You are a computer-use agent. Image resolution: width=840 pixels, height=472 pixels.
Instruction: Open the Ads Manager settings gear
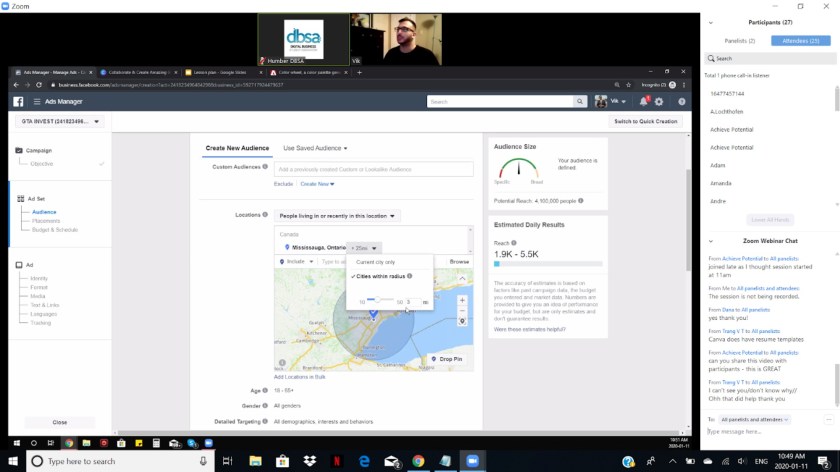(659, 102)
